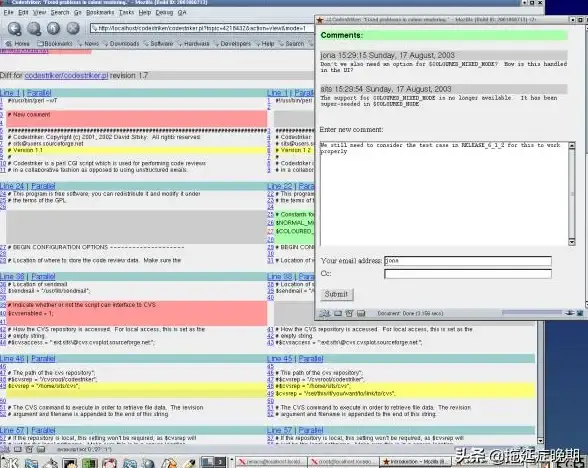Image resolution: width=588 pixels, height=468 pixels.
Task: Open Navigator icon in main window status bar
Action: point(5,449)
